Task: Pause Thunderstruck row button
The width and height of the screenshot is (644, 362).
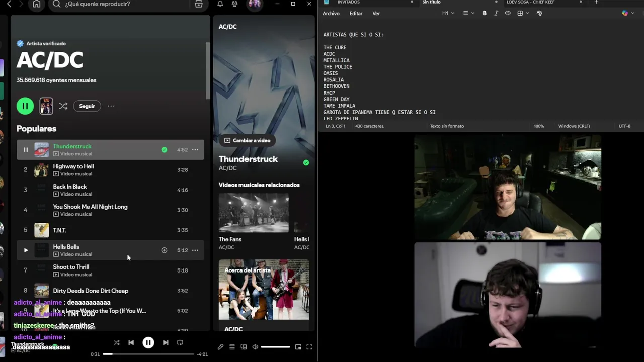Action: pos(26,150)
